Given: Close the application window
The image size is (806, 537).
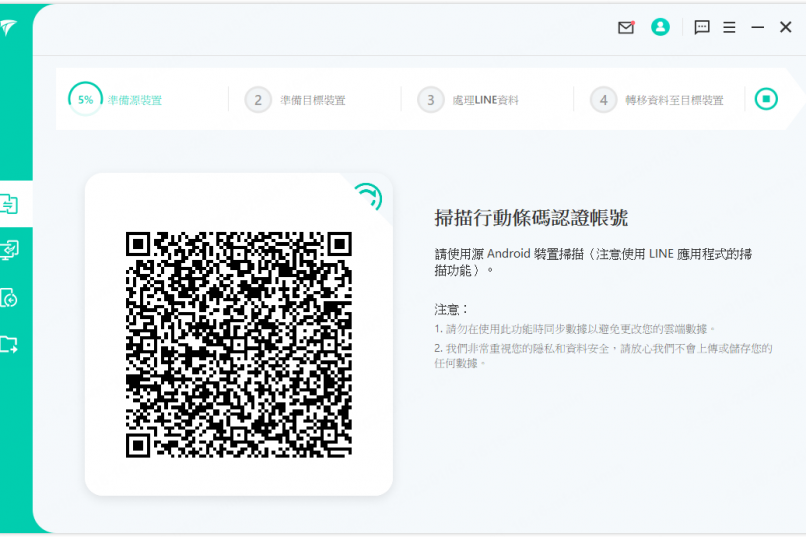Looking at the screenshot, I should [x=786, y=28].
